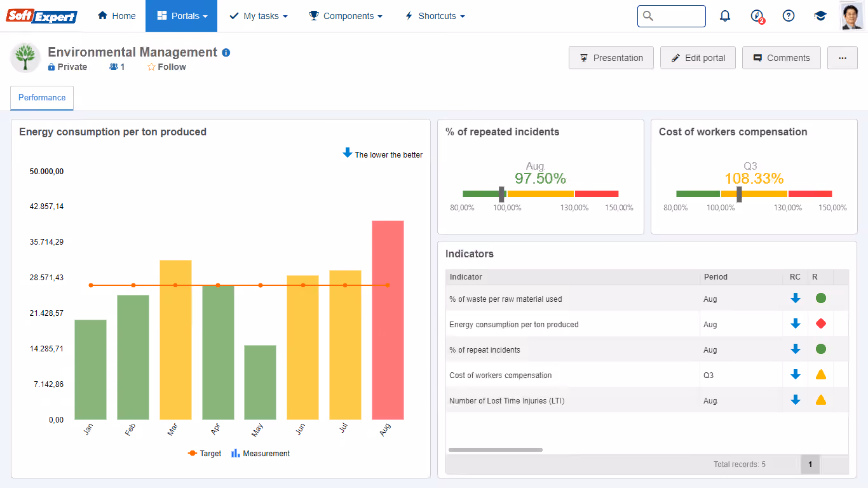Click the user profile avatar photo
This screenshot has height=488, width=868.
coord(851,16)
